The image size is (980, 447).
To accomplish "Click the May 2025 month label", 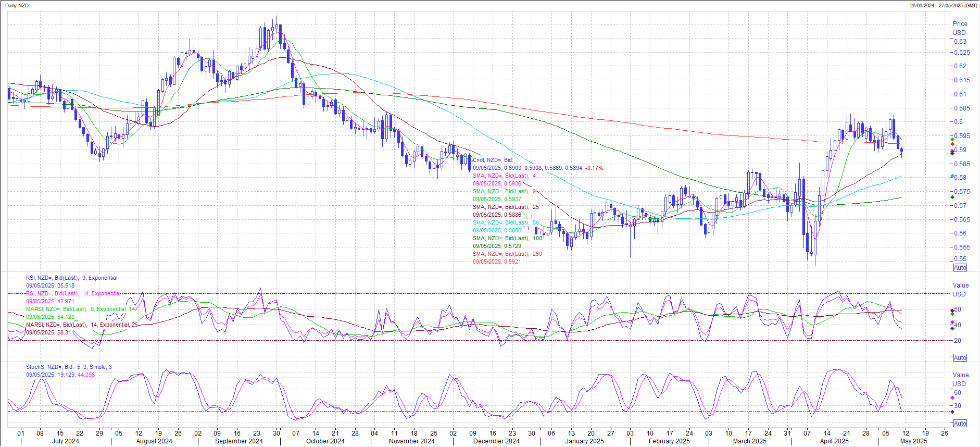I will click(914, 441).
